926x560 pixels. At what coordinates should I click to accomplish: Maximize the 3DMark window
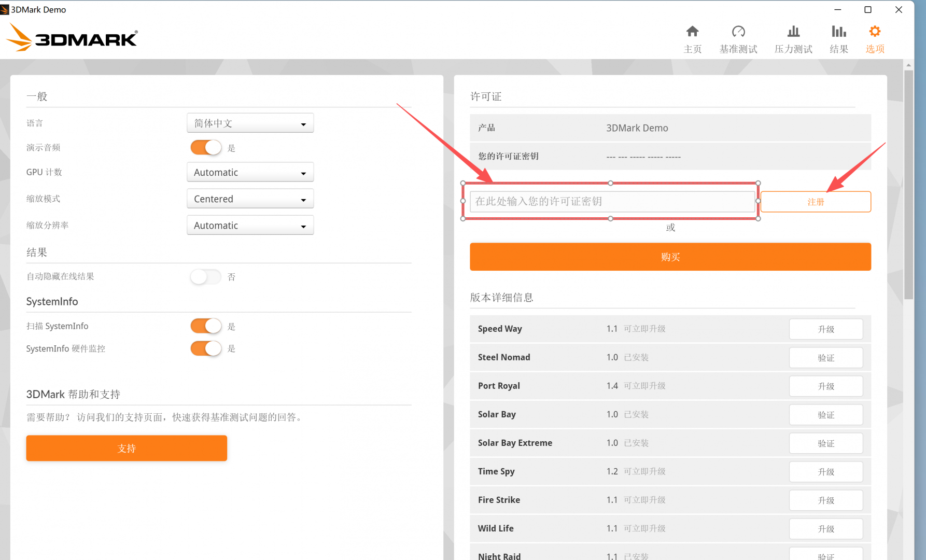(x=868, y=9)
